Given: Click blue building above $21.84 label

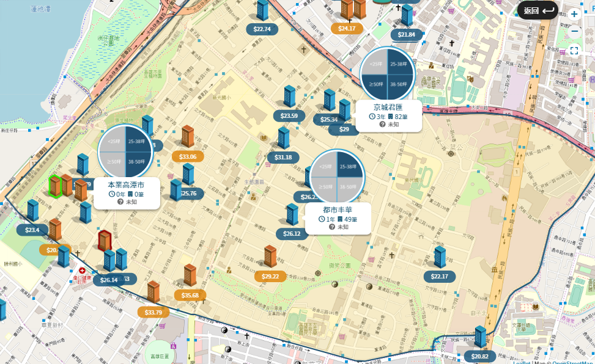Looking at the screenshot, I should pyautogui.click(x=407, y=15).
